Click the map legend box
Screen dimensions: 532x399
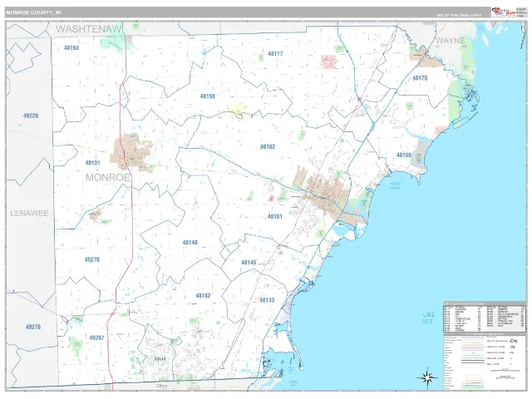click(485, 362)
